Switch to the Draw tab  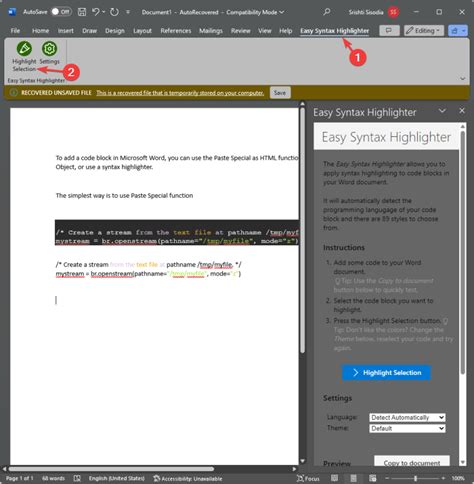tap(89, 31)
